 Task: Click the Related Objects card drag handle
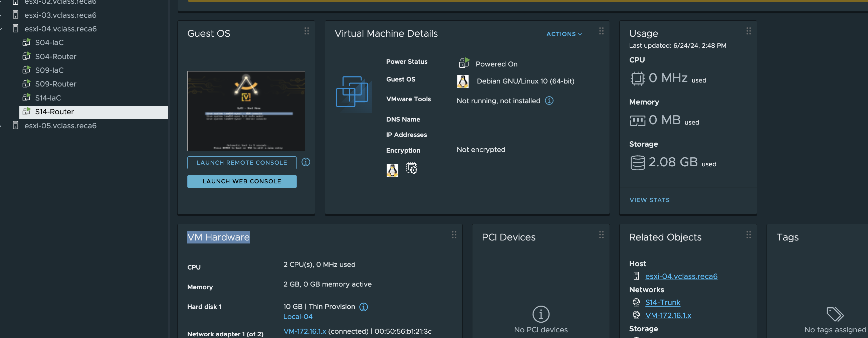(x=748, y=234)
